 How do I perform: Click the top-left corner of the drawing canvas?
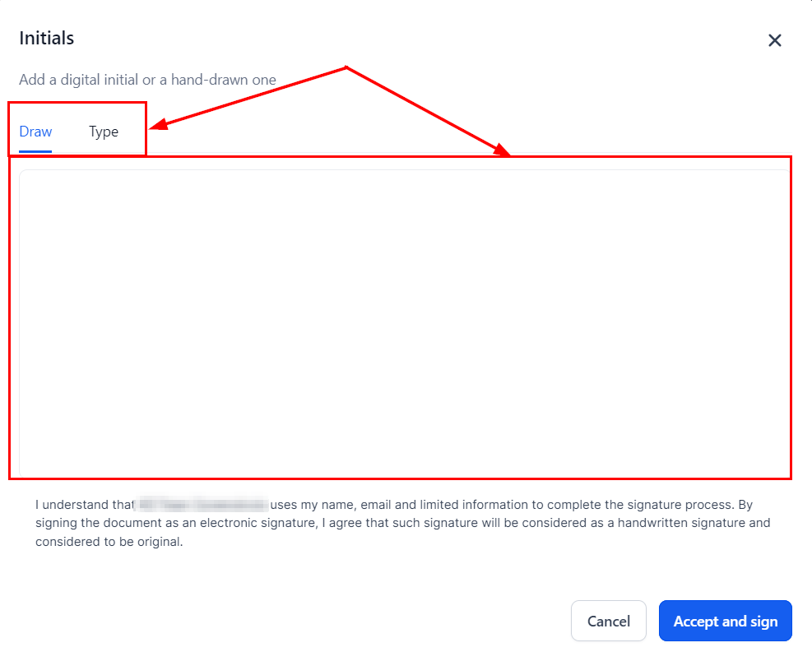[x=23, y=174]
